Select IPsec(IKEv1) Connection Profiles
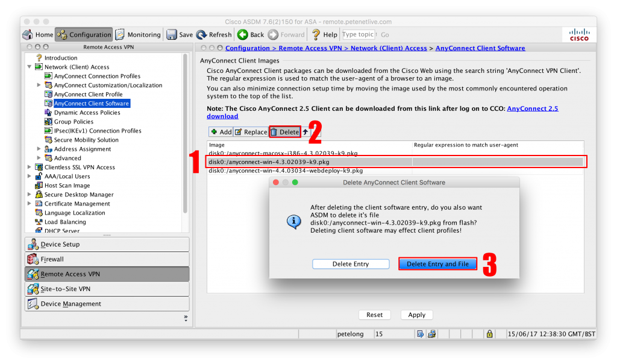Screen dimensions: 617x364 click(x=98, y=131)
